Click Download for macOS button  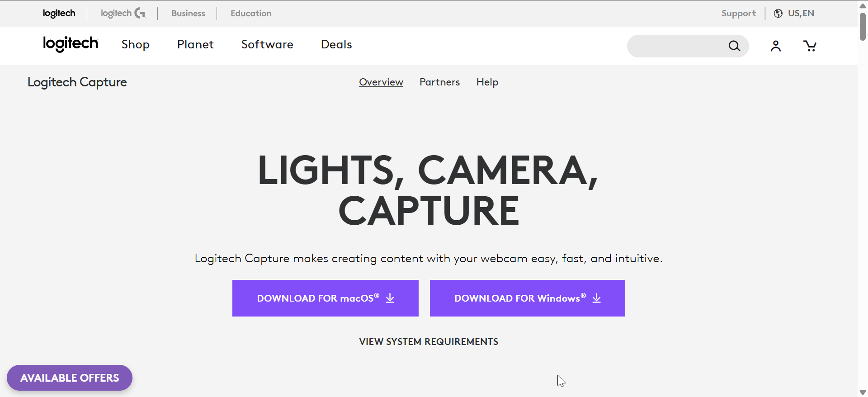point(325,298)
